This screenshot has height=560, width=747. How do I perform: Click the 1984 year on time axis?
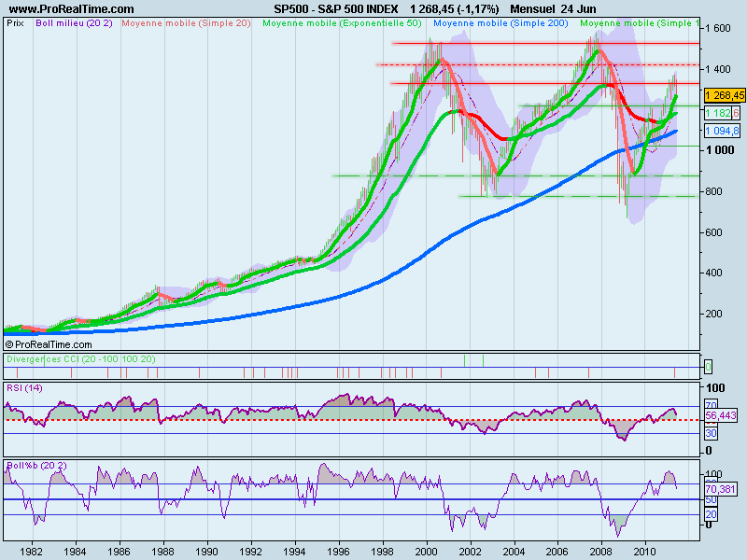[76, 552]
